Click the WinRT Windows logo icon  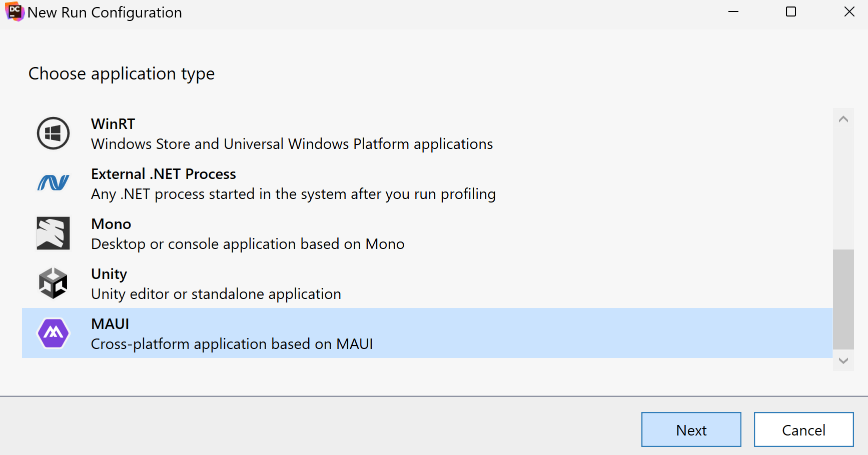point(53,133)
